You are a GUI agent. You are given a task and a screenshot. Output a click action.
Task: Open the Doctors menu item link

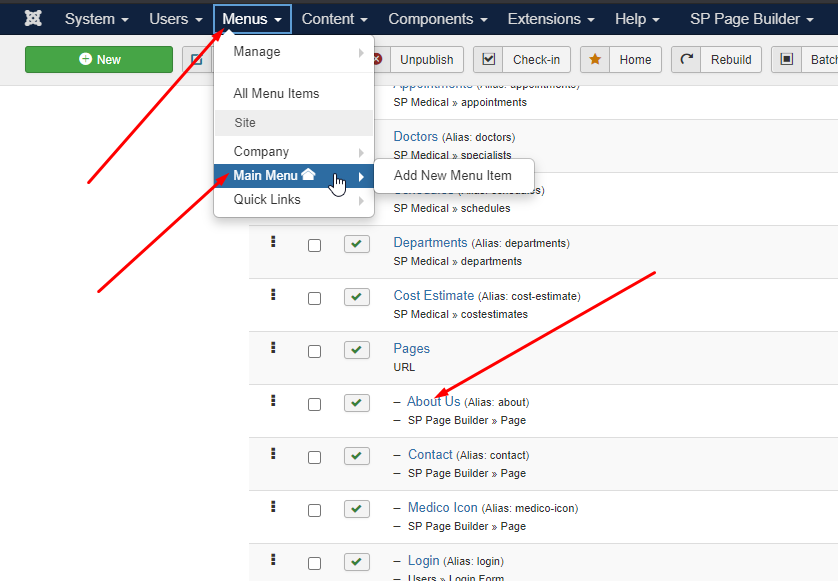click(x=415, y=136)
